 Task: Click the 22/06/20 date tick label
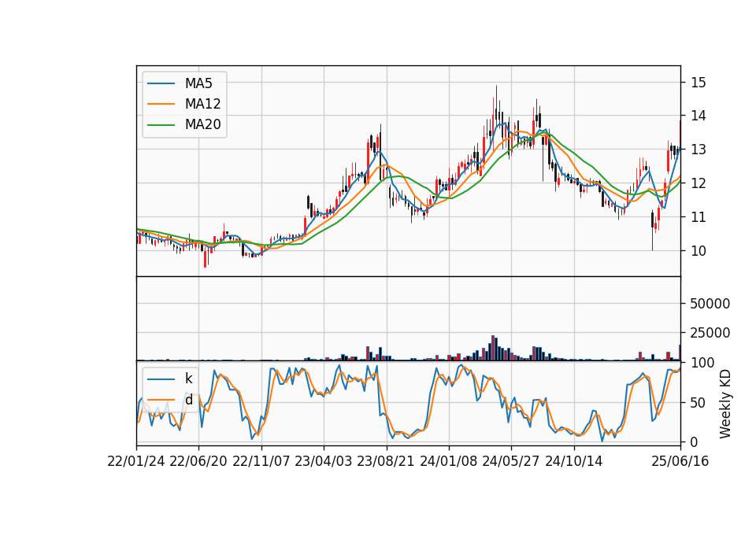point(198,462)
